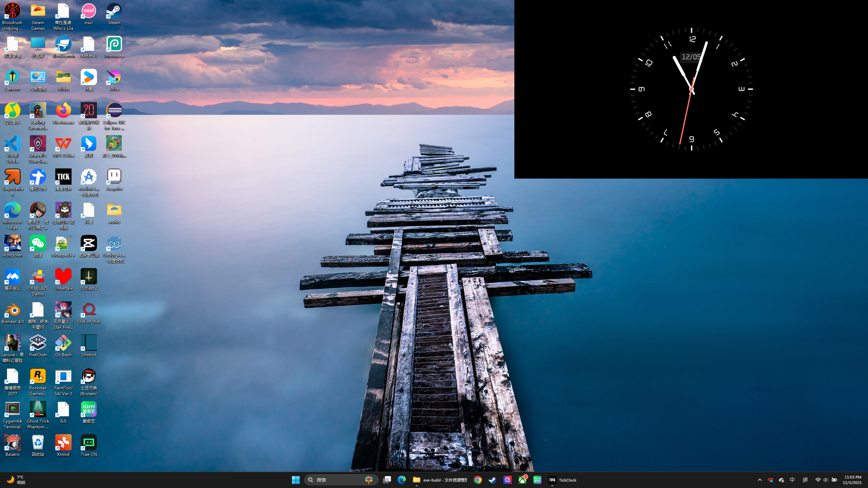This screenshot has width=868, height=488.
Task: Launch Visual Studio Code
Action: tap(12, 144)
